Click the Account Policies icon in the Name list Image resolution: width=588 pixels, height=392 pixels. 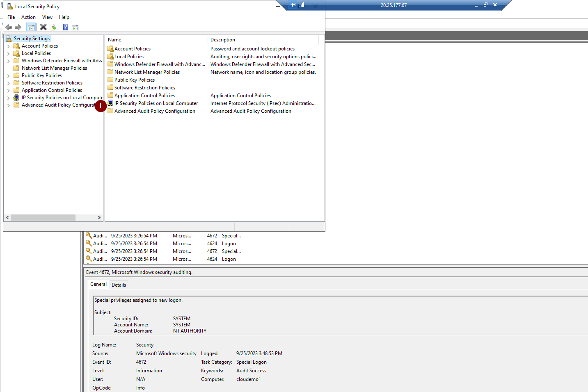110,49
